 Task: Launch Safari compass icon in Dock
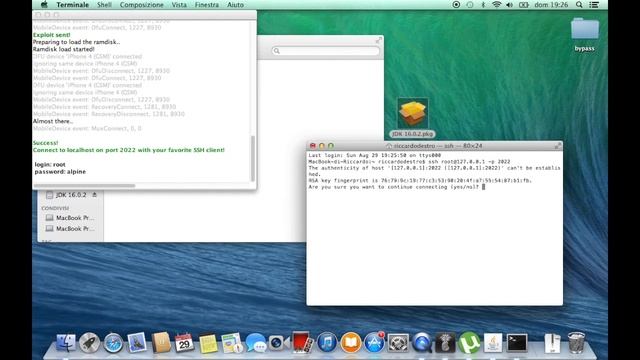[x=113, y=342]
